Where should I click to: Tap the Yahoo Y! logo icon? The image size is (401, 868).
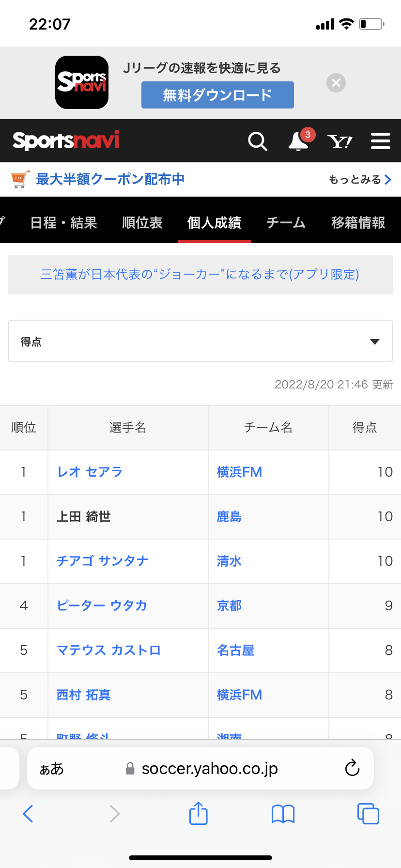(x=339, y=141)
